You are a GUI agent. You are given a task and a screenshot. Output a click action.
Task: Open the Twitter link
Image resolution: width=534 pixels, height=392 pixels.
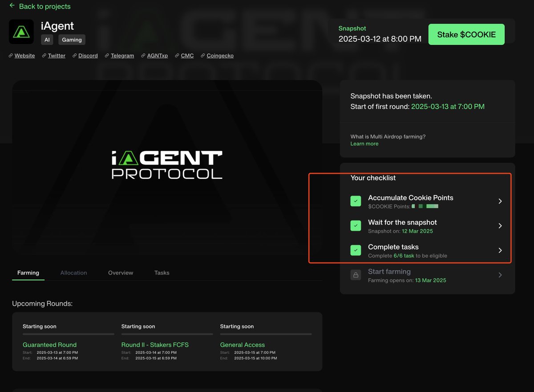(57, 56)
